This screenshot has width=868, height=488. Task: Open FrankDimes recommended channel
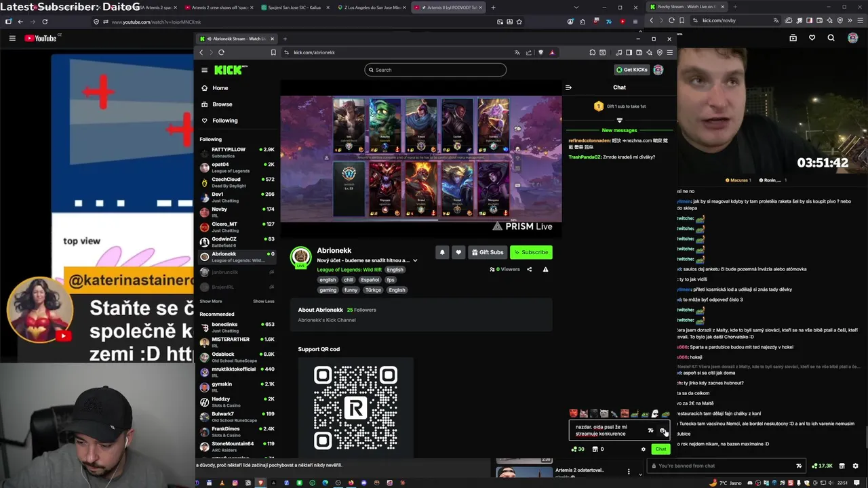click(x=237, y=431)
